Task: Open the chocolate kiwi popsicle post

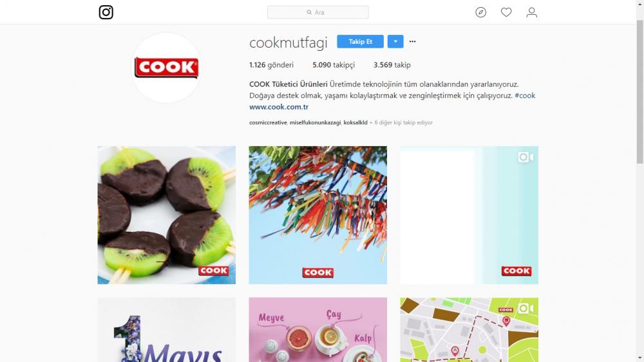Action: (x=166, y=215)
